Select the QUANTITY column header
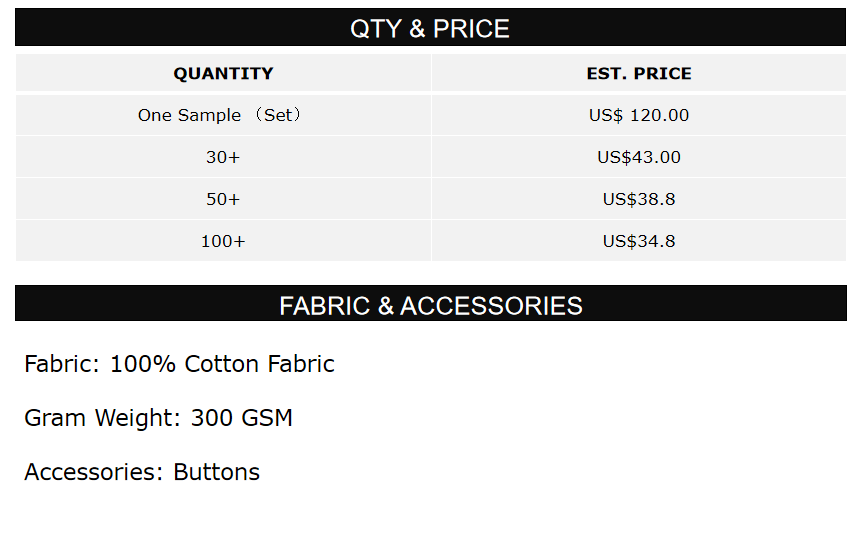The width and height of the screenshot is (862, 557). [x=223, y=73]
